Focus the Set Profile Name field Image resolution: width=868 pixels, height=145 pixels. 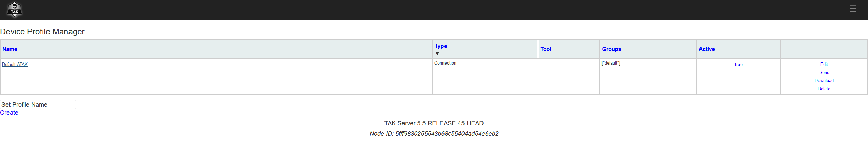(x=38, y=105)
